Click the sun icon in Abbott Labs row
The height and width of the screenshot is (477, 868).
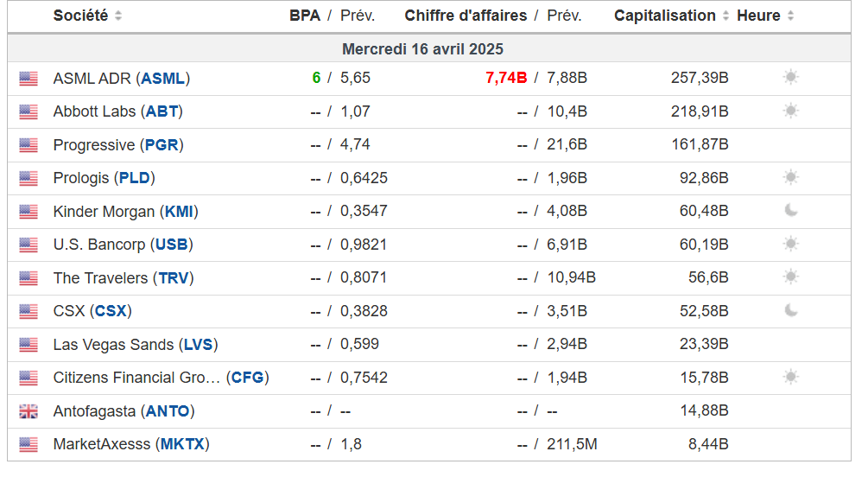pyautogui.click(x=790, y=111)
